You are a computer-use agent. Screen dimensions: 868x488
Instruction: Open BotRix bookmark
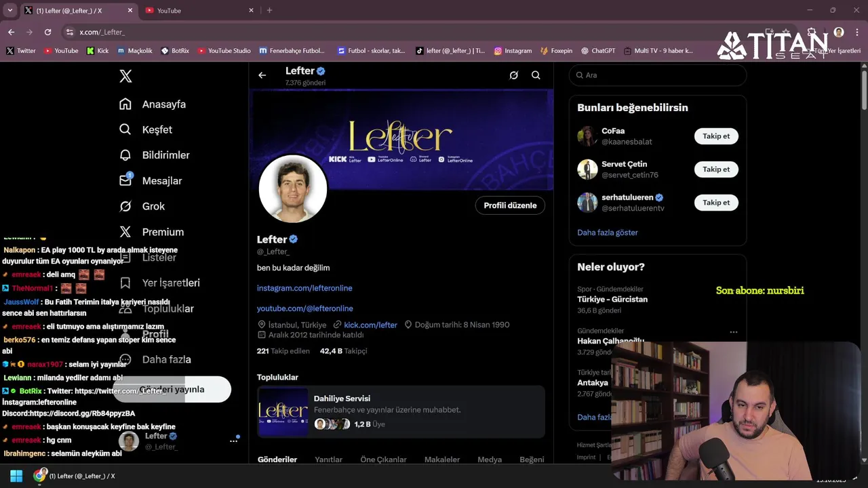175,51
